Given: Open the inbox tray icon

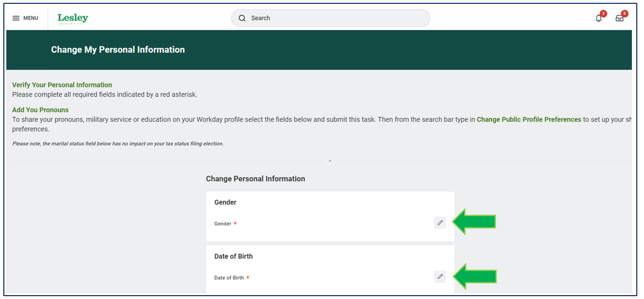Looking at the screenshot, I should (x=619, y=18).
